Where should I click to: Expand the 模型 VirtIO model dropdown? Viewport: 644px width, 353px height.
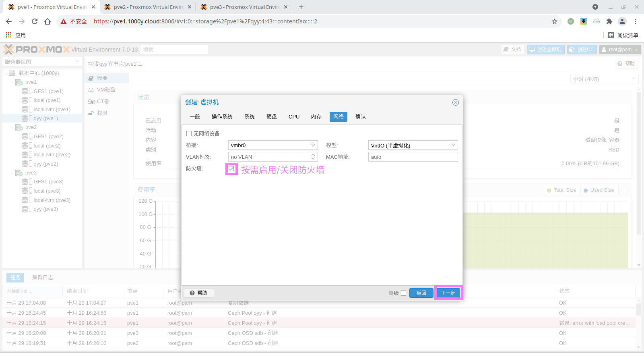click(x=453, y=145)
